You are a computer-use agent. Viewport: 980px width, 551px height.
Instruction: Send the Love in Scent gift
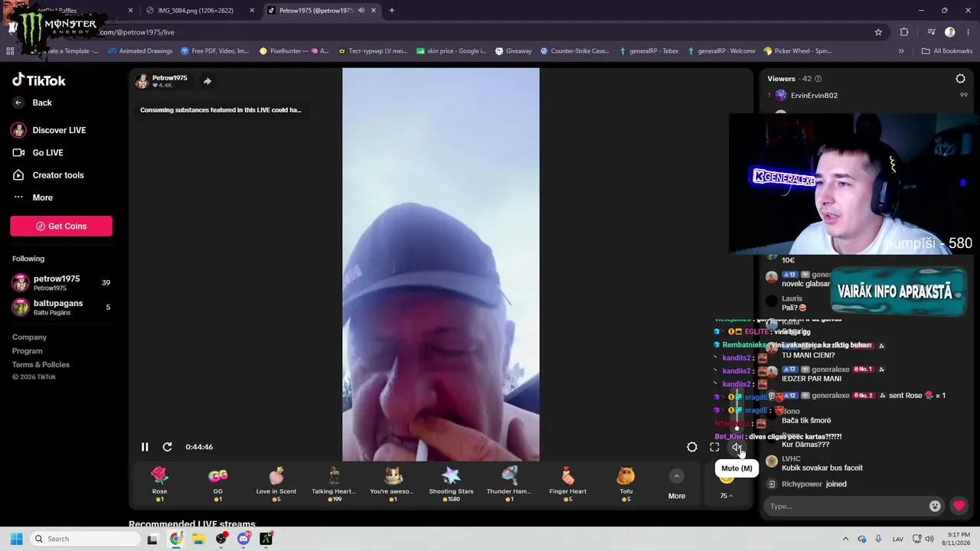pos(276,484)
